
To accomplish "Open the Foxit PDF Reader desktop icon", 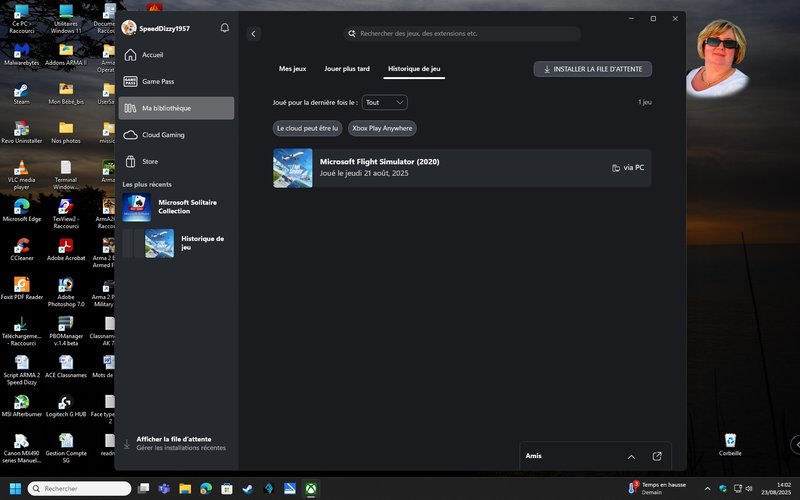I will pos(21,288).
